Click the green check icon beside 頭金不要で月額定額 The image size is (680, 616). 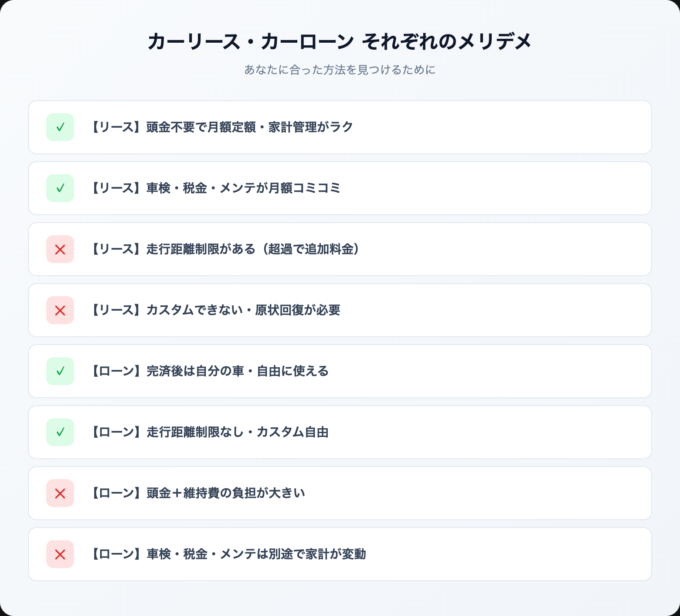tap(60, 127)
